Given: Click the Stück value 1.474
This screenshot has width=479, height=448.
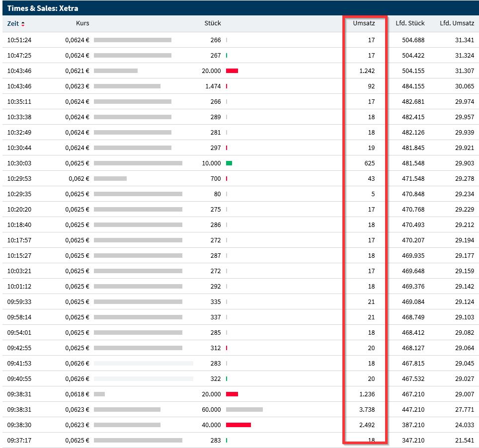Looking at the screenshot, I should pyautogui.click(x=213, y=86).
